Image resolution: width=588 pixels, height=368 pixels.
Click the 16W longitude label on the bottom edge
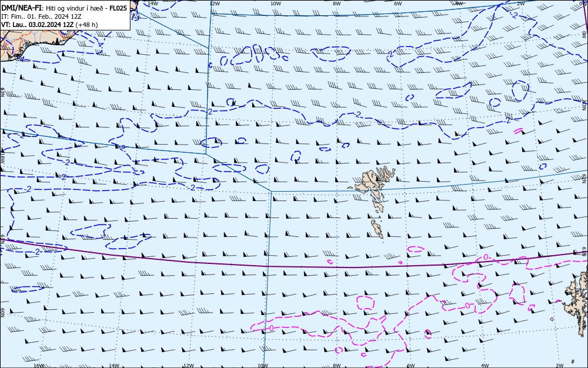coord(39,366)
